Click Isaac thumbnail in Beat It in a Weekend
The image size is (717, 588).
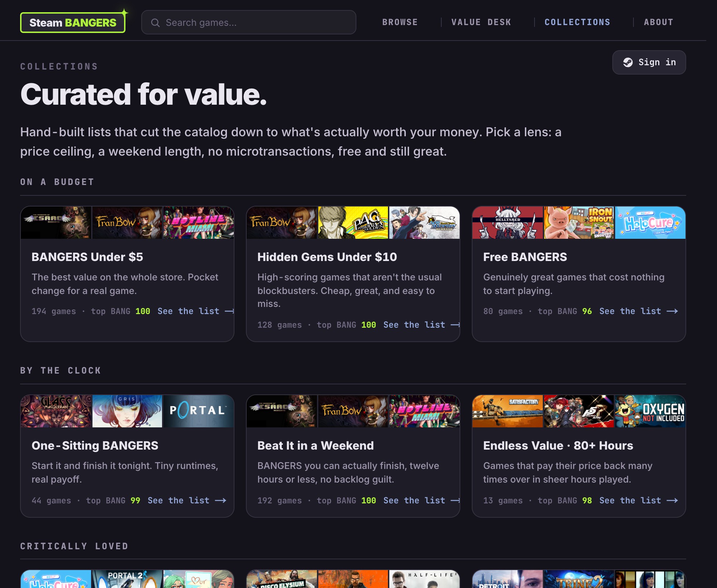tap(282, 411)
